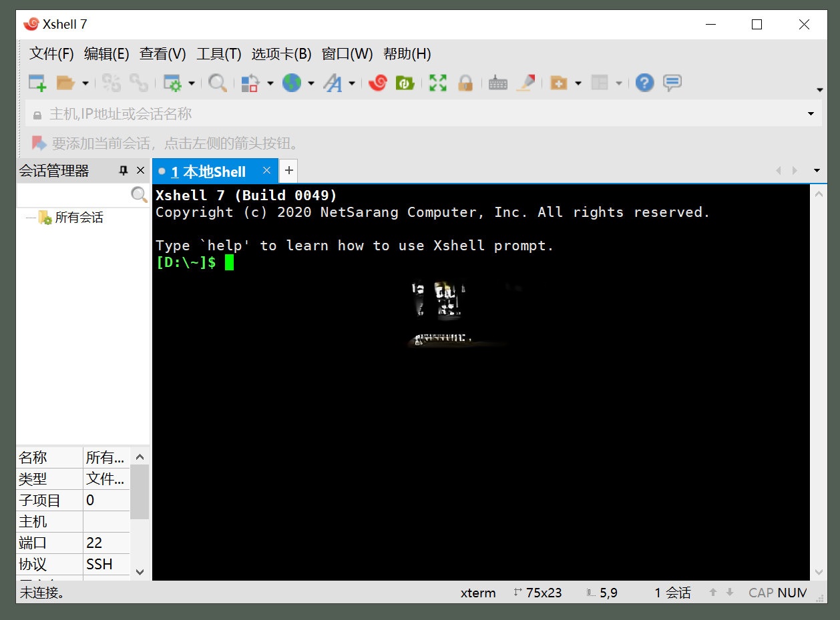Open the compose bar speech bubble icon
Image resolution: width=840 pixels, height=620 pixels.
(x=672, y=83)
